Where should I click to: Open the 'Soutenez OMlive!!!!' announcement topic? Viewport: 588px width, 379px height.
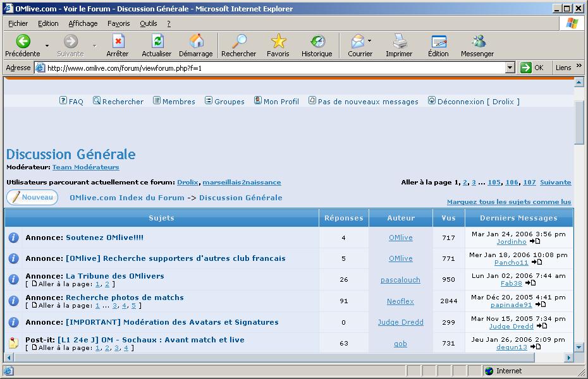pyautogui.click(x=104, y=238)
